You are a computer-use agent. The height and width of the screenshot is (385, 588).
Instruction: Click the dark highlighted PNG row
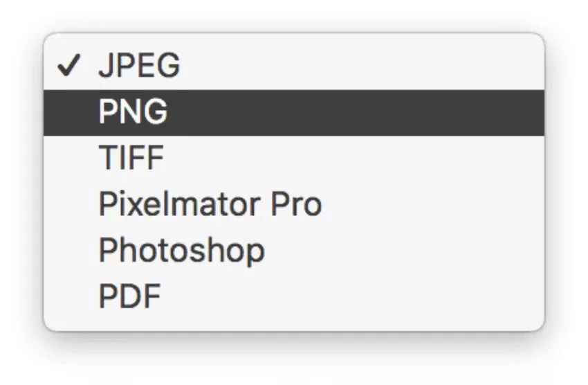[x=294, y=113]
